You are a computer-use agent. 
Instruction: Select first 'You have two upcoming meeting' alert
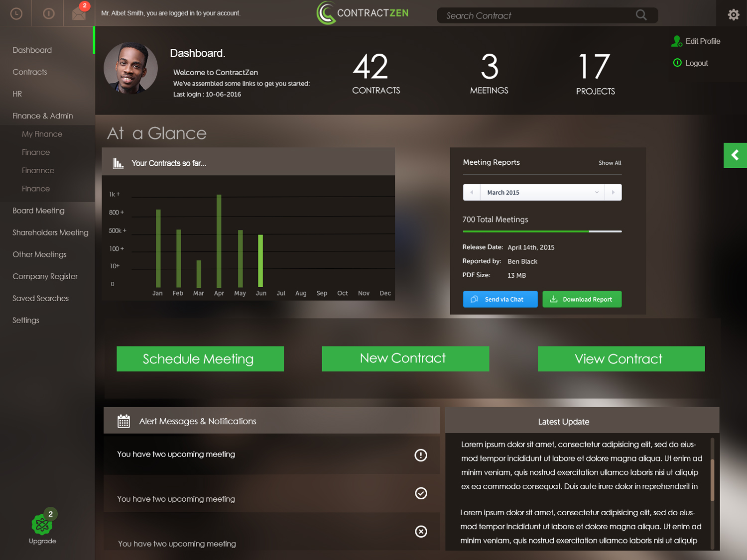271,455
